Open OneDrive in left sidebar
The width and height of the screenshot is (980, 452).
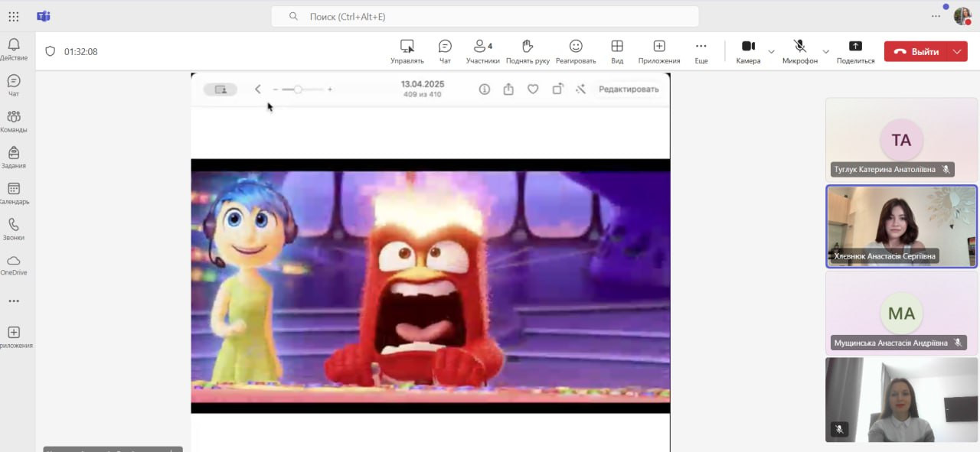14,265
